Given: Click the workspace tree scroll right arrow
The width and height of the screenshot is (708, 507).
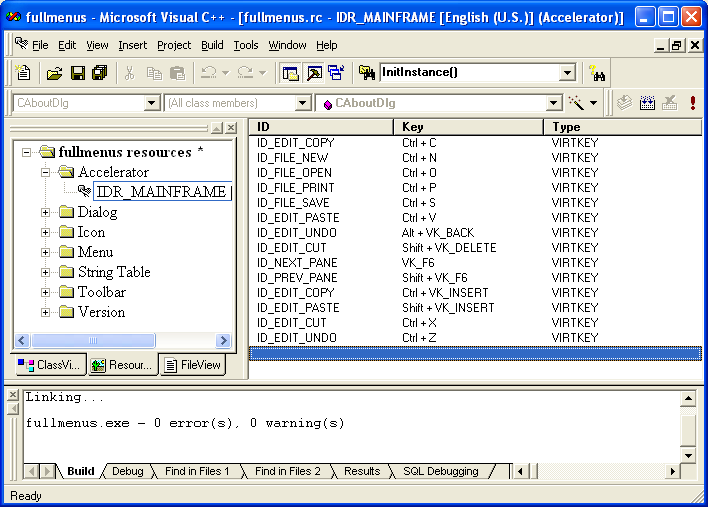Looking at the screenshot, I should click(223, 340).
